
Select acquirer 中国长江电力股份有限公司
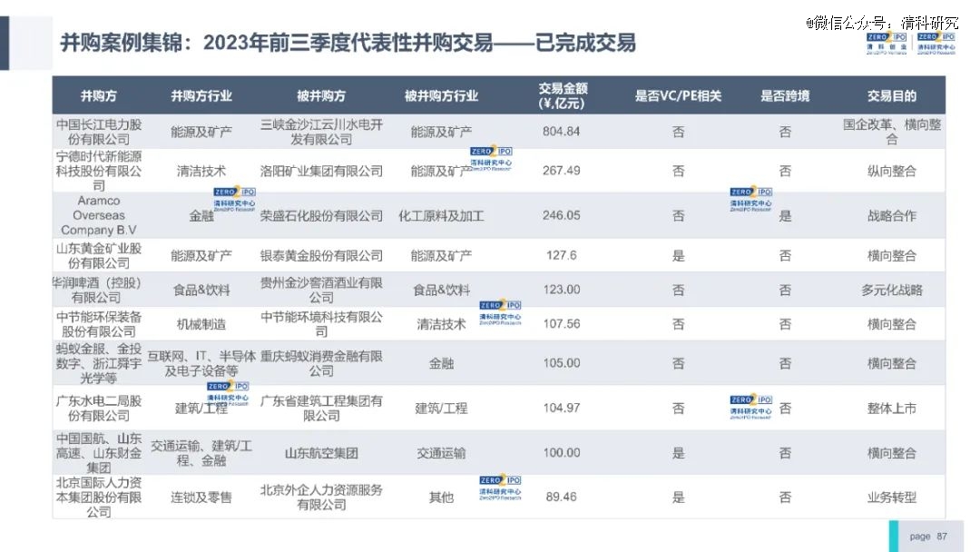pyautogui.click(x=99, y=132)
